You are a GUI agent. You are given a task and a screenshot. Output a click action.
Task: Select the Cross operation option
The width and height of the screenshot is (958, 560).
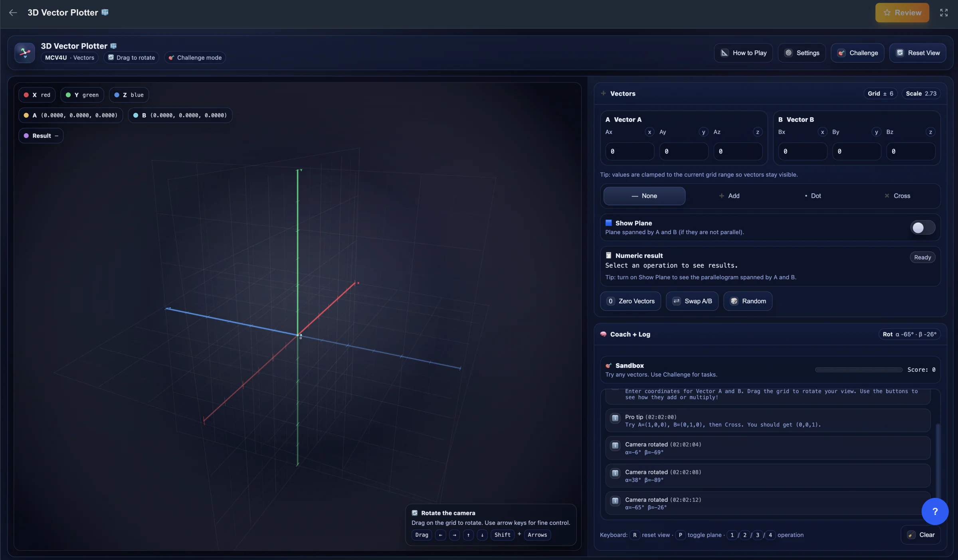(x=897, y=196)
